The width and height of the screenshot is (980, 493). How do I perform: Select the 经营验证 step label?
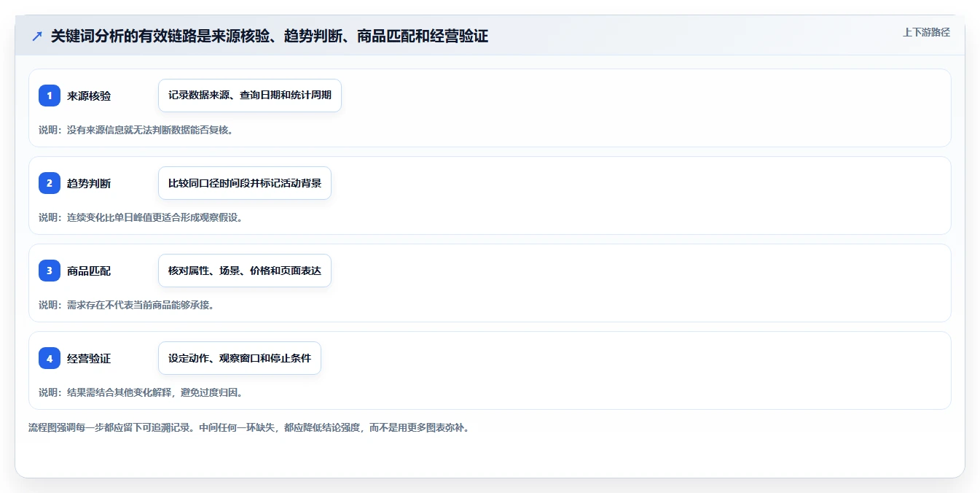click(89, 359)
